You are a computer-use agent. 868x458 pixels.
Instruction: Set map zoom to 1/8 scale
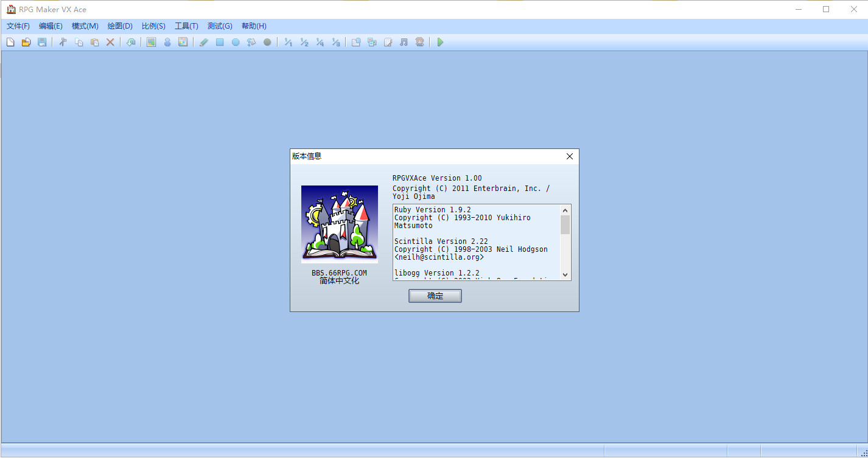(335, 42)
